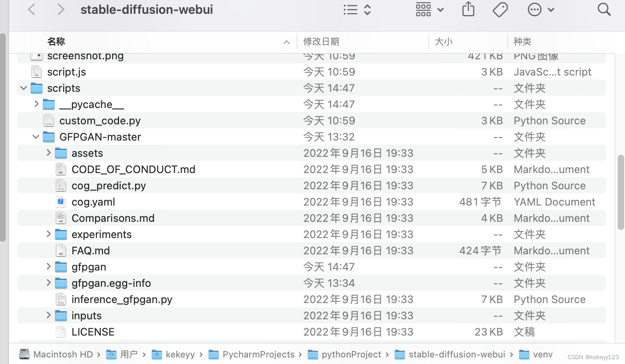Expand the __pycache__ folder
The height and width of the screenshot is (364, 625).
point(37,104)
